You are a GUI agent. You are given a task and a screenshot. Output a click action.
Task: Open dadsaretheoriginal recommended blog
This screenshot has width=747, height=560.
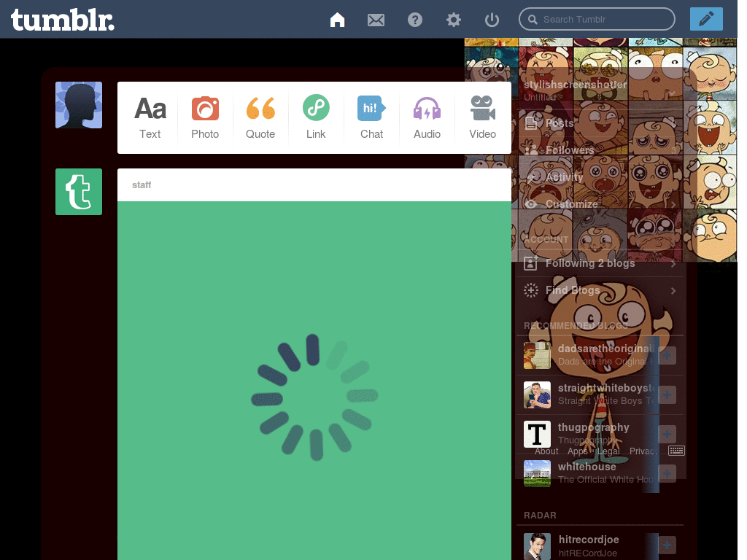coord(606,349)
